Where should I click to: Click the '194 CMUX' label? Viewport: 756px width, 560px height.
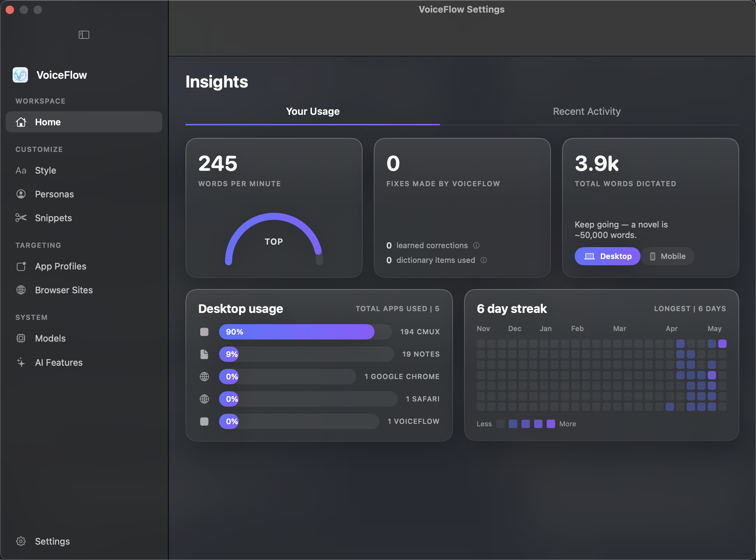click(420, 332)
